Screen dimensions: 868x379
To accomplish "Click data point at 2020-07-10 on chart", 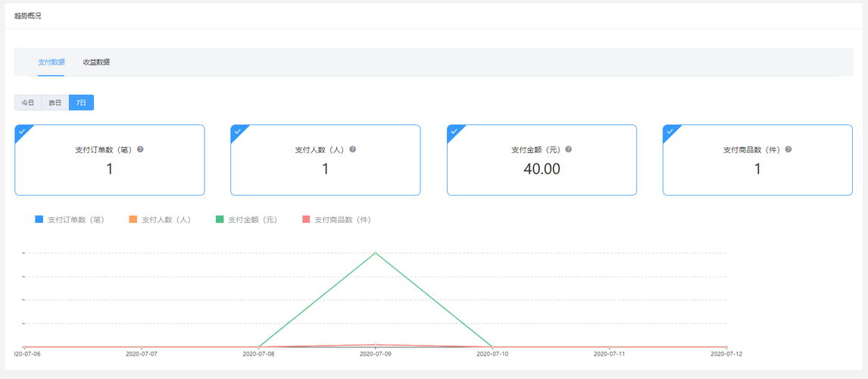I will coord(492,347).
